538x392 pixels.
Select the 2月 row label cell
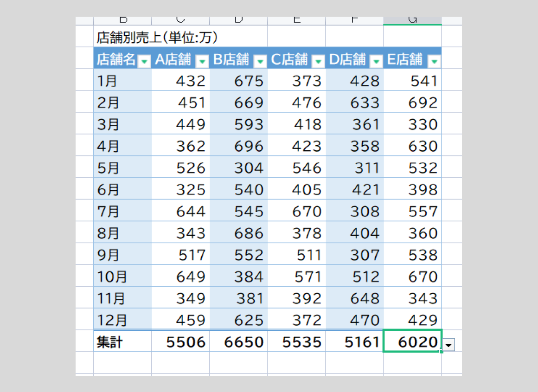click(x=122, y=102)
